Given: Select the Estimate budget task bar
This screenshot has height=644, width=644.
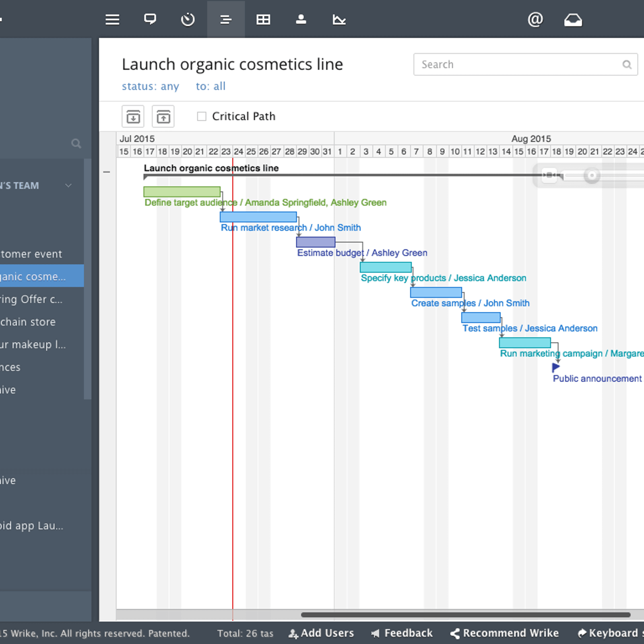Looking at the screenshot, I should coord(316,242).
